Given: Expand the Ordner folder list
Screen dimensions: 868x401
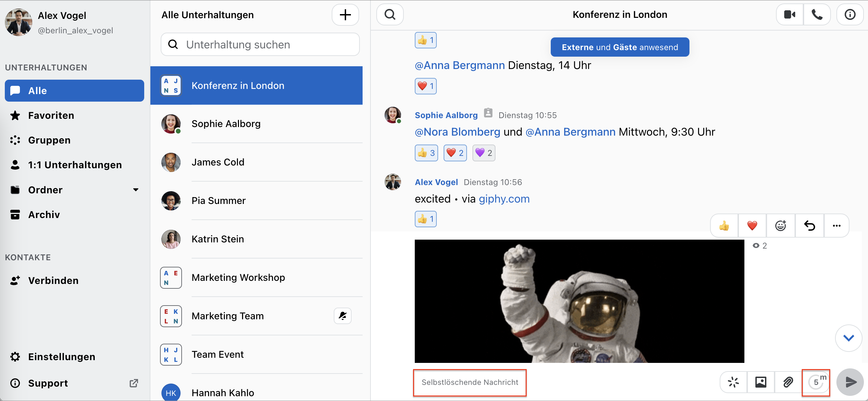Looking at the screenshot, I should pyautogui.click(x=136, y=190).
